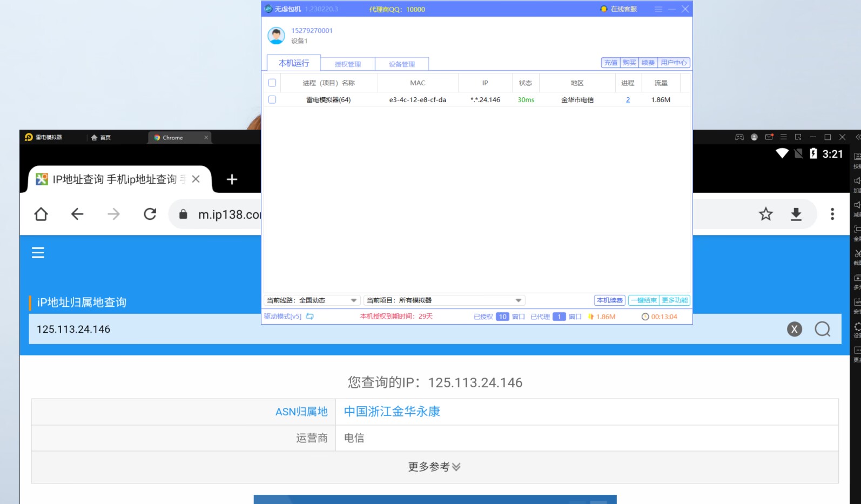Click the 充值 button

click(x=611, y=63)
